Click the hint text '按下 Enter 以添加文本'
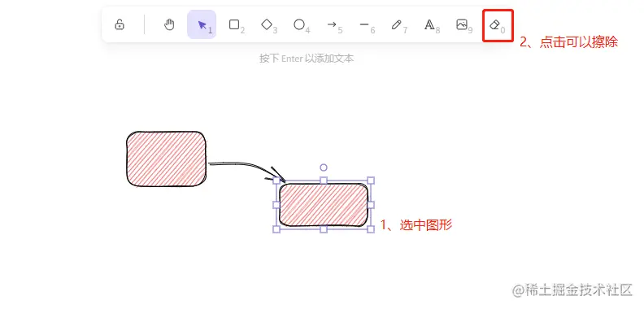644x309 pixels. [307, 59]
